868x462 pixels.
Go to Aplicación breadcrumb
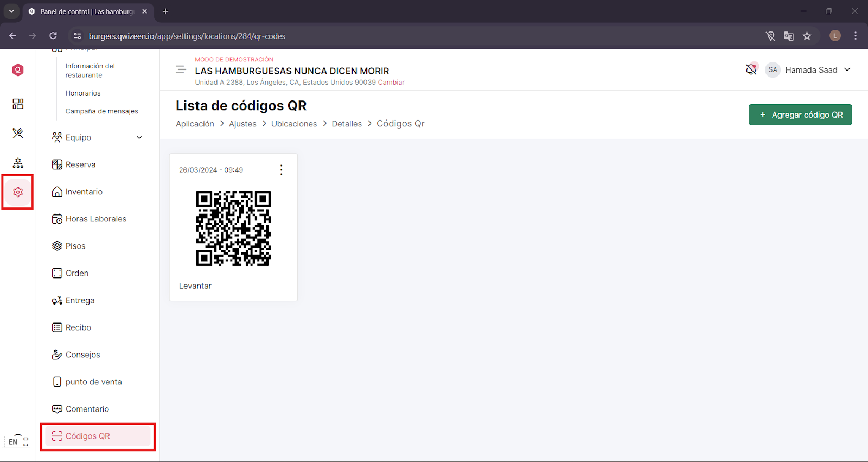[195, 124]
